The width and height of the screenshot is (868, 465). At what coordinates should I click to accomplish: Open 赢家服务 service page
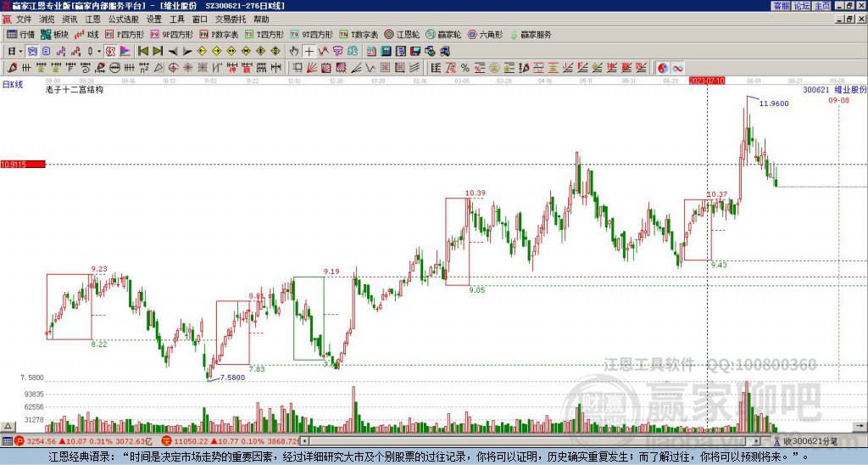coord(531,34)
